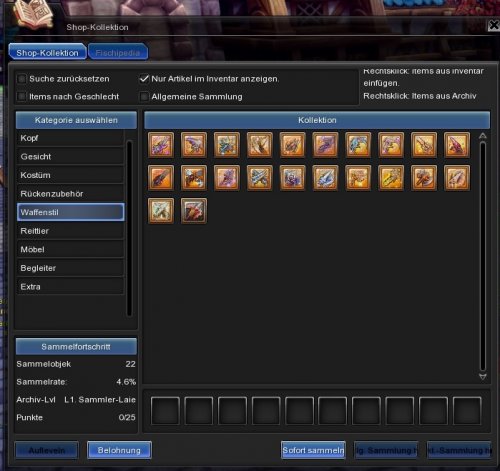Select Waffenstil category
The width and height of the screenshot is (500, 471).
pyautogui.click(x=70, y=212)
